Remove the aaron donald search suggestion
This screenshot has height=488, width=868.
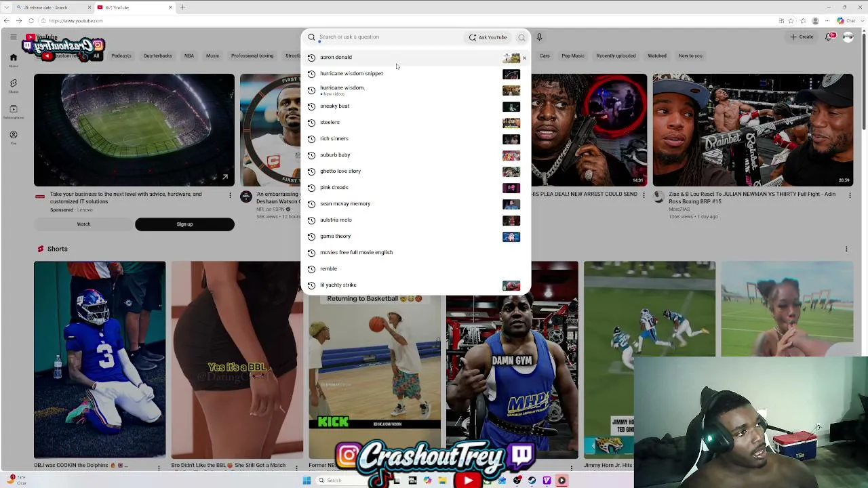(524, 58)
